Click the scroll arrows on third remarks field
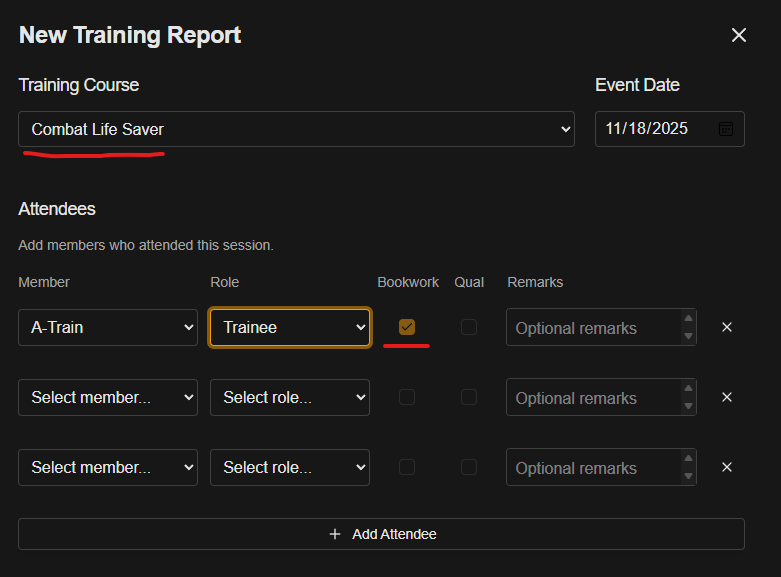 (687, 467)
